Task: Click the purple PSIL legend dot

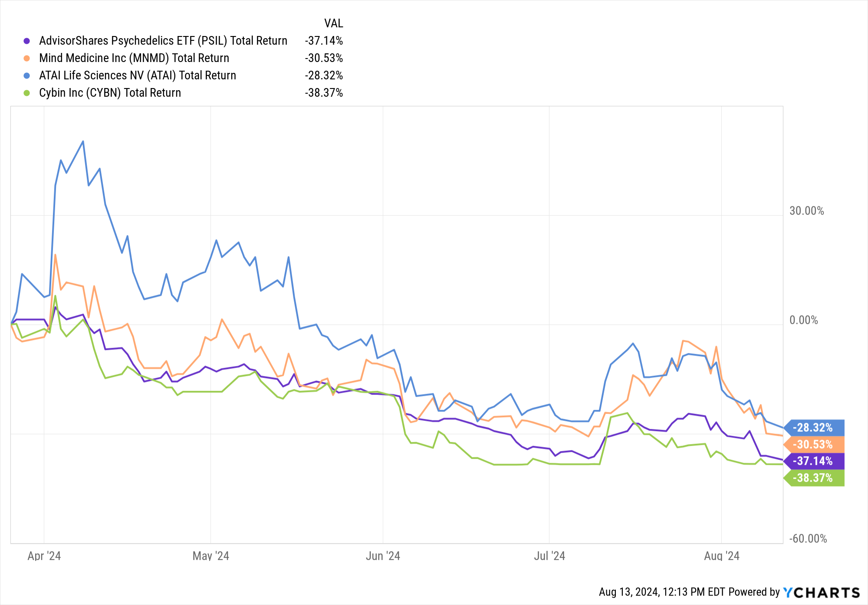Action: [x=27, y=41]
